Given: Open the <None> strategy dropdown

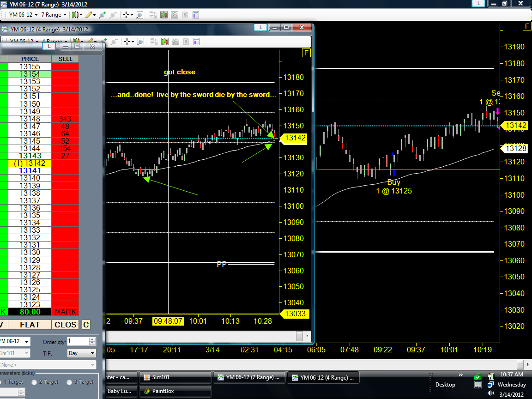Looking at the screenshot, I should tap(48, 365).
